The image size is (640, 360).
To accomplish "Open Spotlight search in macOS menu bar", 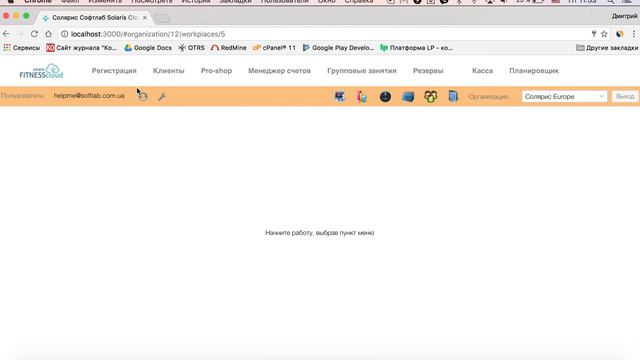I will point(611,2).
